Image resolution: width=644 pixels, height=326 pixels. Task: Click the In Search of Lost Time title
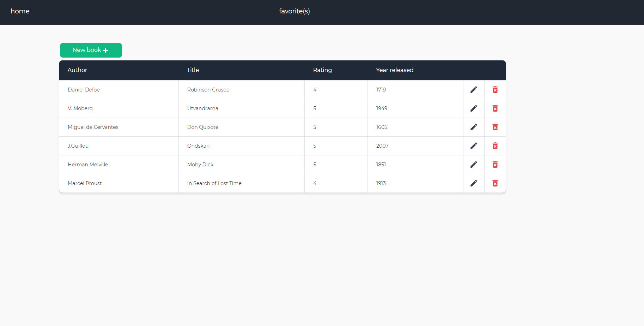214,183
